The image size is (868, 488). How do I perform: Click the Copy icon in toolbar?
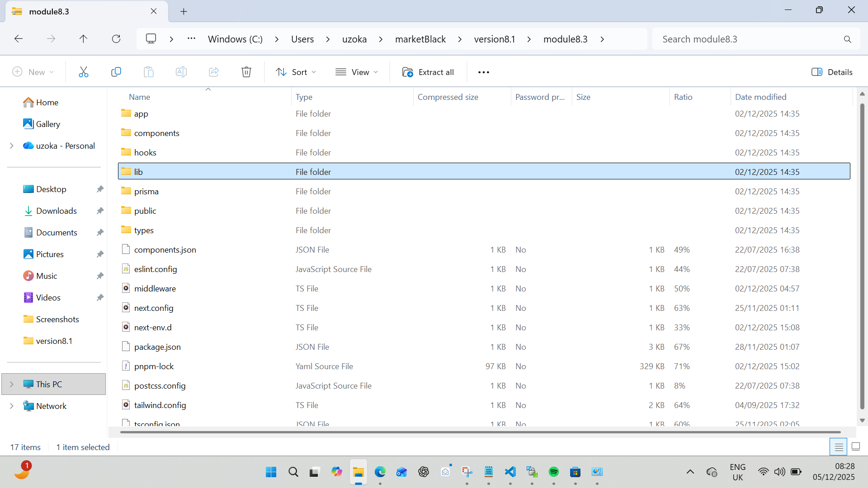pos(116,72)
